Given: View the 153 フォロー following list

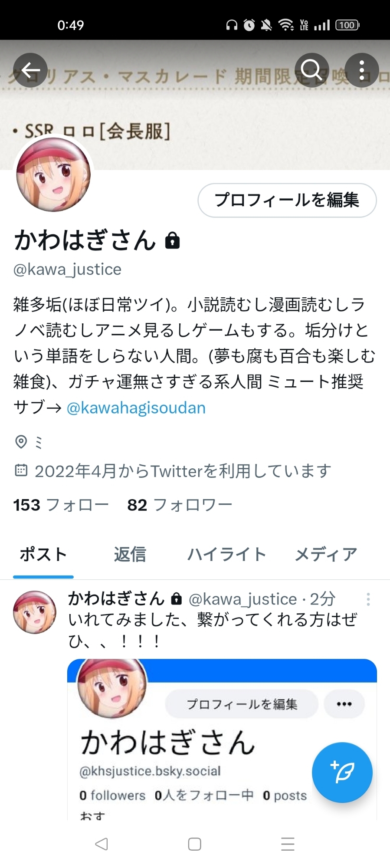Looking at the screenshot, I should [x=61, y=505].
